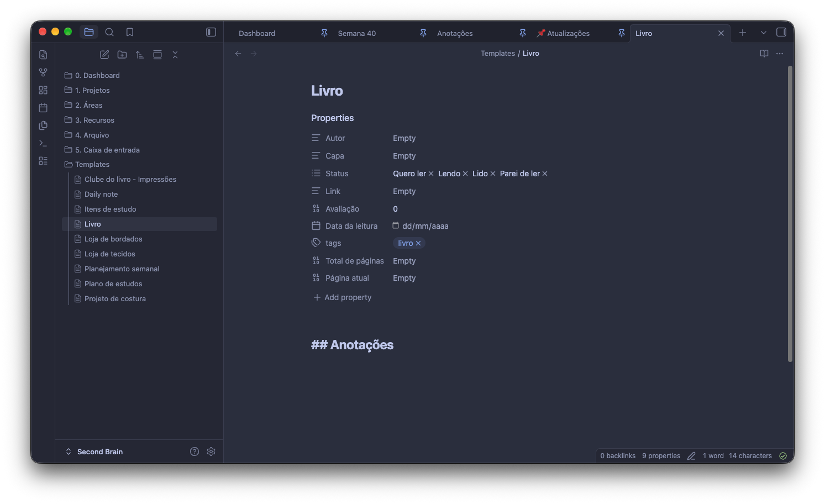825x504 pixels.
Task: Switch to the Dashboard tab
Action: pos(257,33)
